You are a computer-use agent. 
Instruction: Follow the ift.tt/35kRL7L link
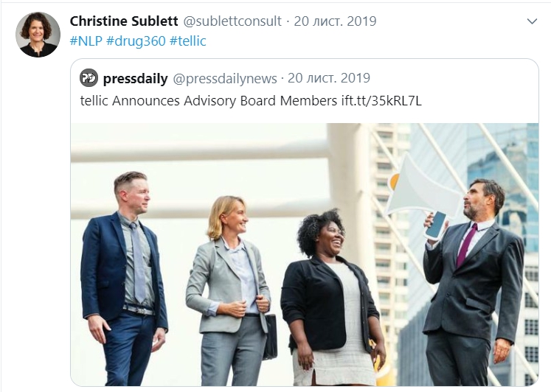tap(381, 101)
